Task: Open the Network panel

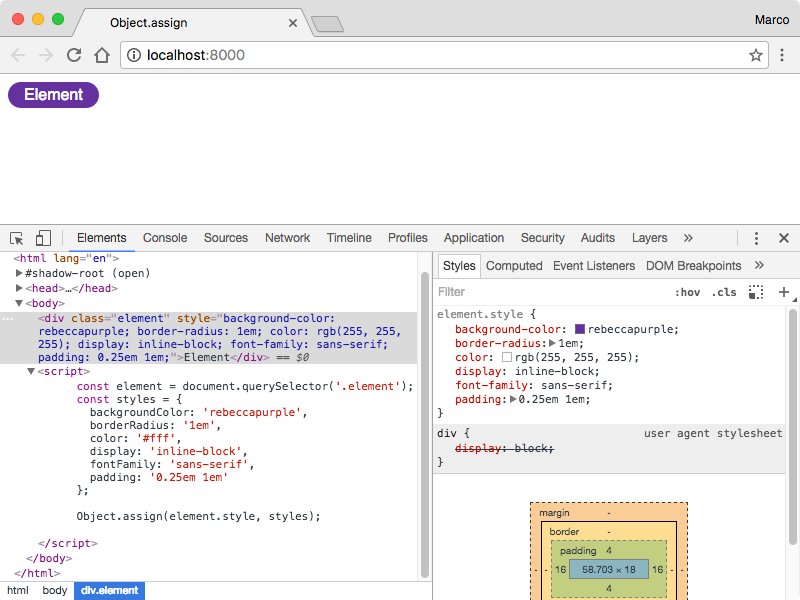Action: click(287, 238)
